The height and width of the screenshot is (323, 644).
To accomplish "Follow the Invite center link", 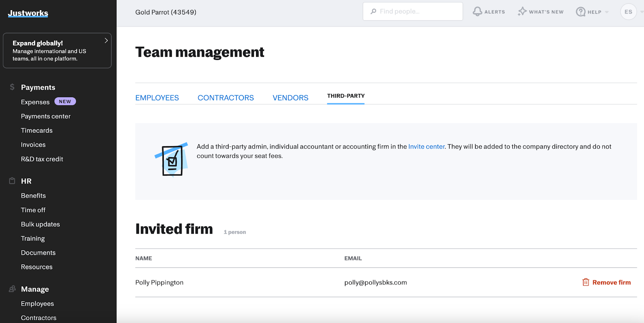I will (426, 147).
